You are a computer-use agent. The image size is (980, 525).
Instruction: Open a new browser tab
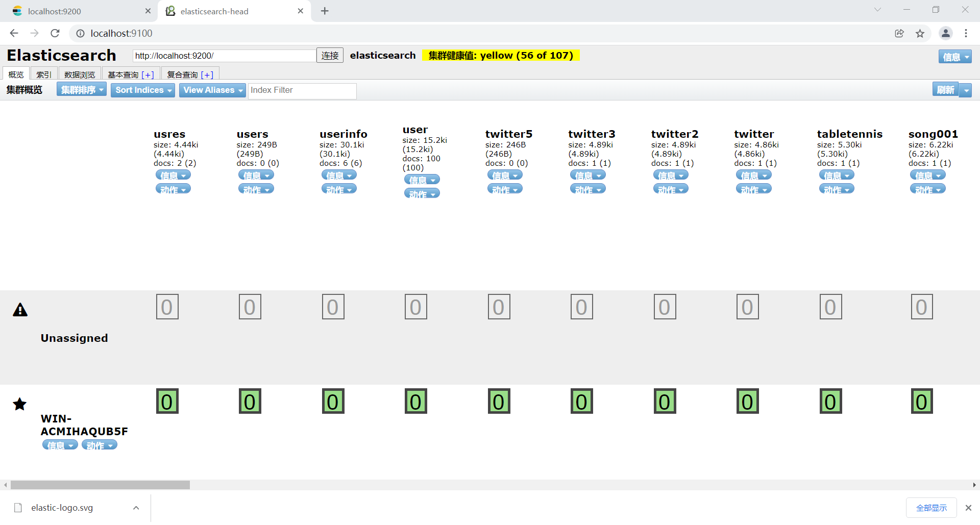click(325, 11)
